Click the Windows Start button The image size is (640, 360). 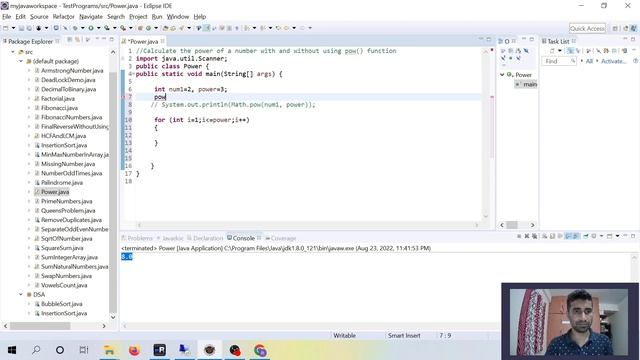tap(12, 350)
